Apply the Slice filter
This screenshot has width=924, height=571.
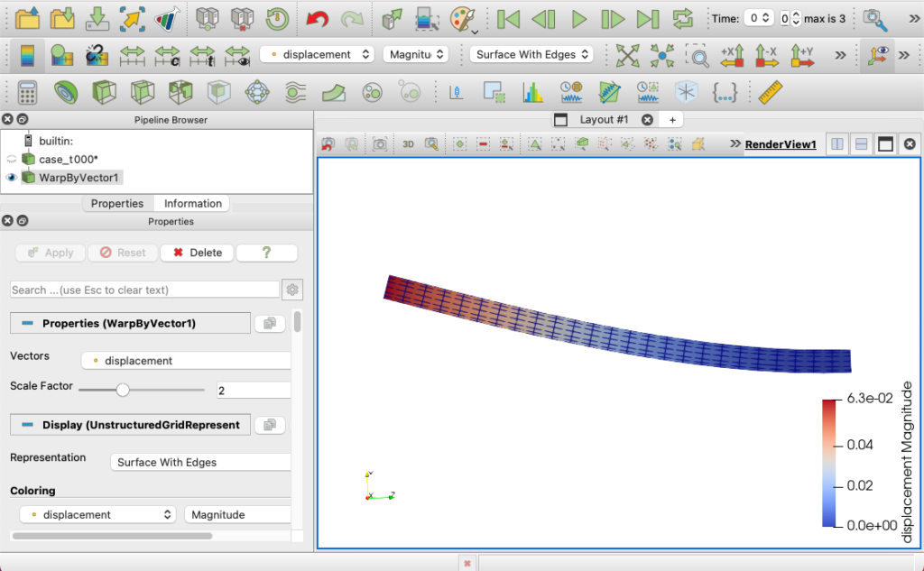[x=142, y=93]
